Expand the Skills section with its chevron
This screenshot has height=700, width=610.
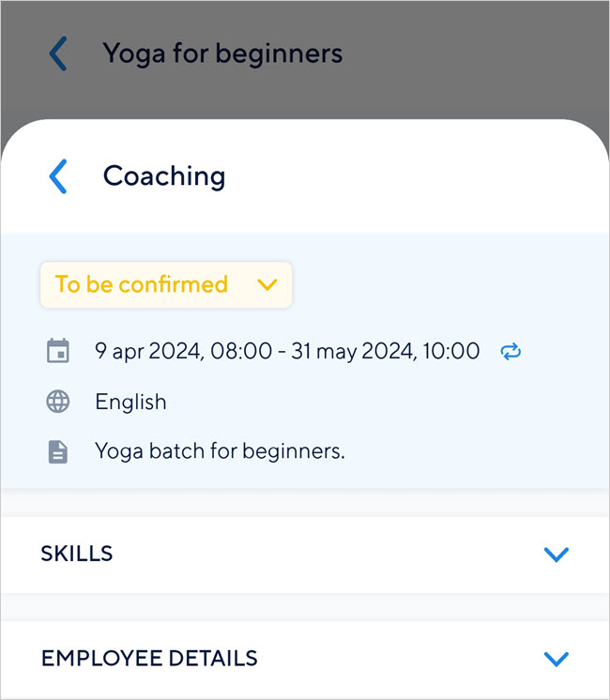coord(557,555)
